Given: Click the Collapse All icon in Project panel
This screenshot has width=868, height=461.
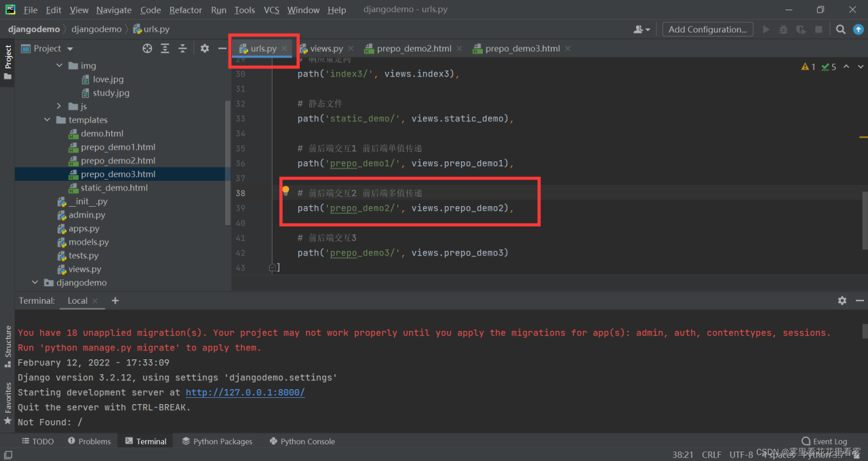Looking at the screenshot, I should pos(182,48).
